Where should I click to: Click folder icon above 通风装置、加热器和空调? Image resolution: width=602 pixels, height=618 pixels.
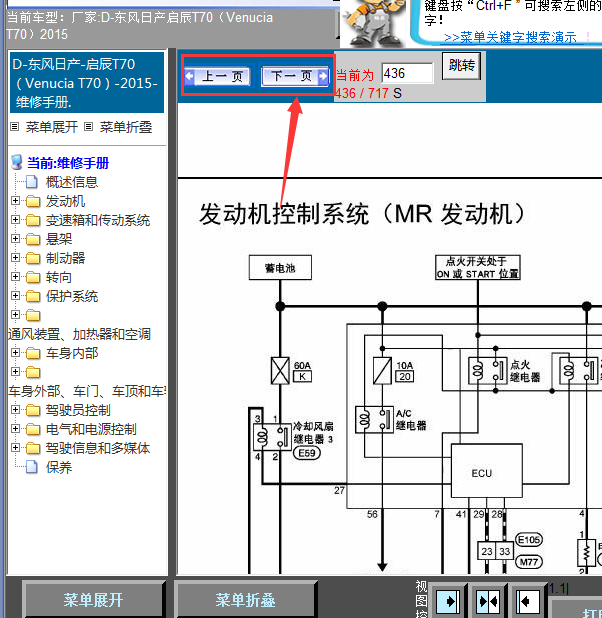click(33, 315)
